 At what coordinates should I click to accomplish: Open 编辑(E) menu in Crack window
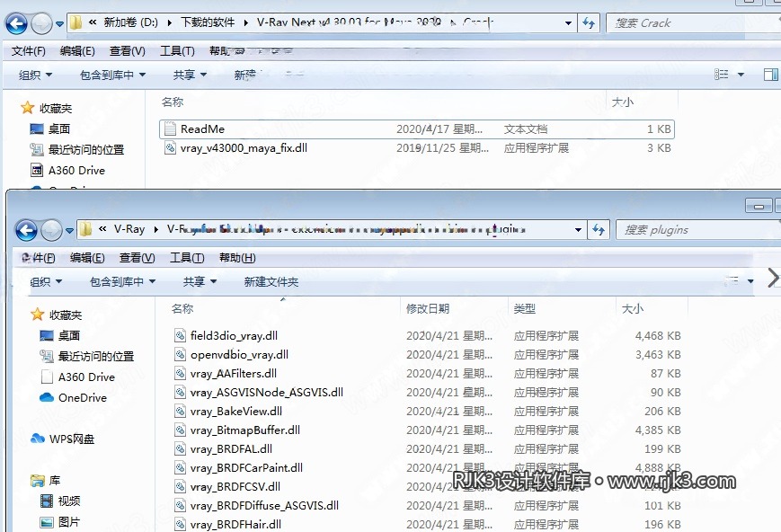point(77,51)
